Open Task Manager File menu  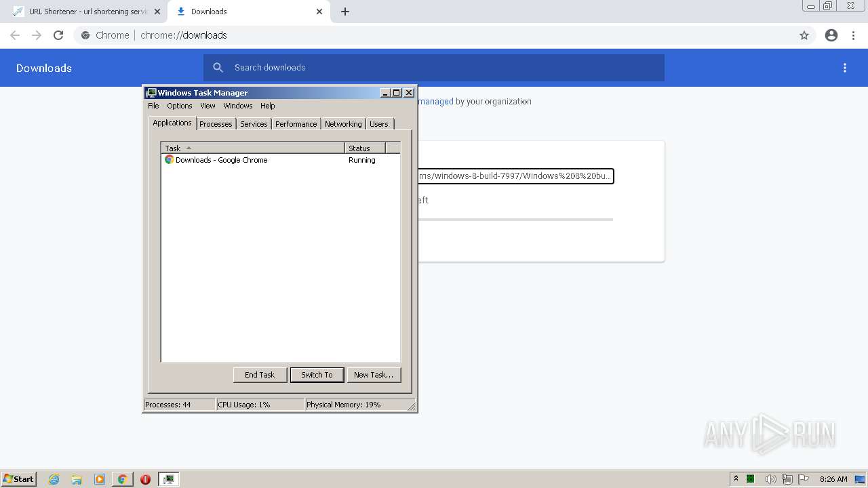[153, 106]
